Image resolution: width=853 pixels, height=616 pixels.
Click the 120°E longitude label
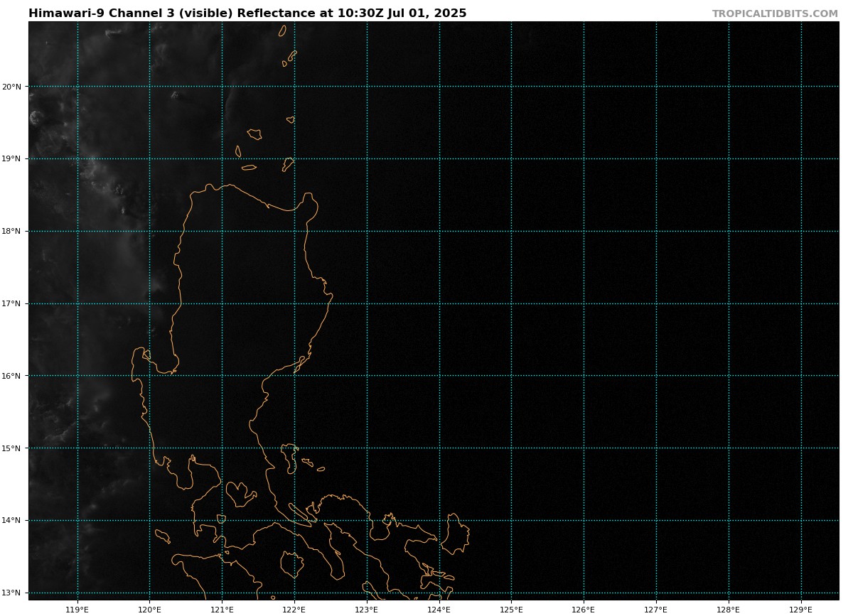click(149, 609)
